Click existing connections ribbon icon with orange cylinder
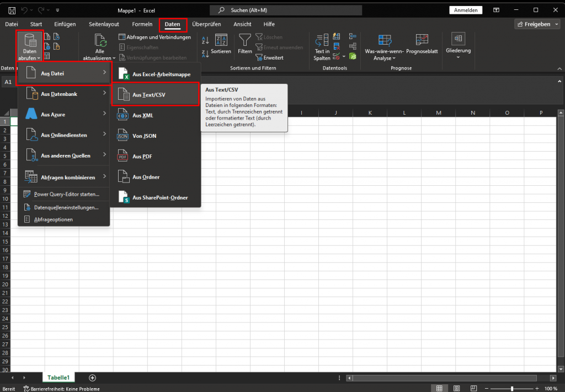The height and width of the screenshot is (392, 565). point(57,46)
